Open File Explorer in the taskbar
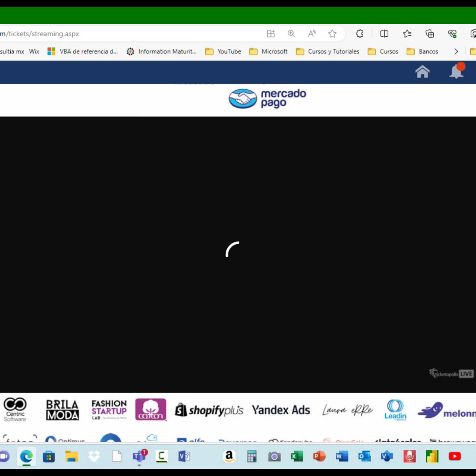 (71, 456)
